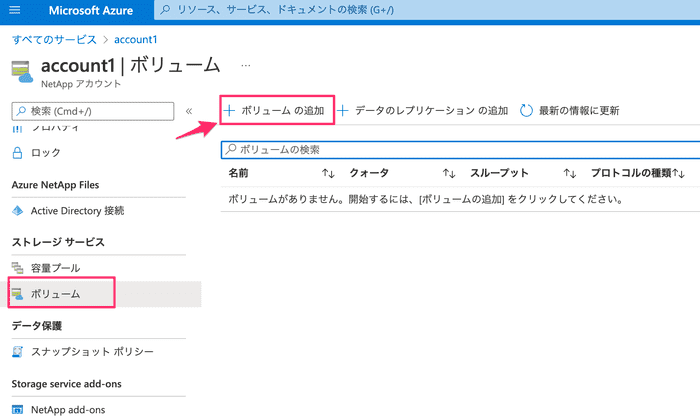Viewport: 700px width, 420px height.
Task: Click the circular refresh icon
Action: coord(526,110)
